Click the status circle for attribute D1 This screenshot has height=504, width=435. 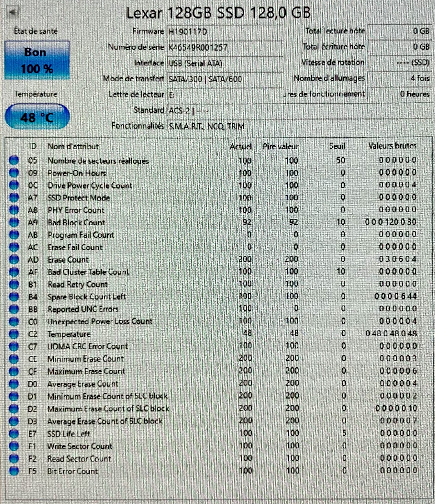(14, 396)
